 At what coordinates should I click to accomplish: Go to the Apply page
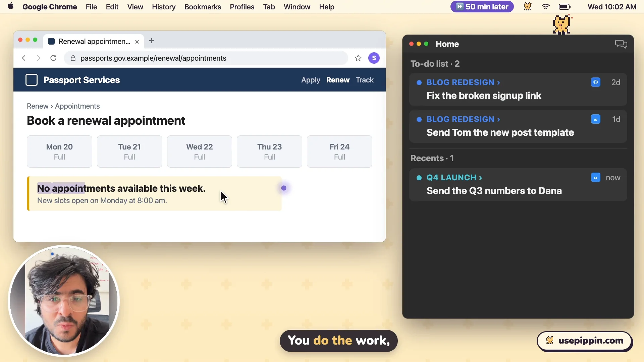click(311, 80)
